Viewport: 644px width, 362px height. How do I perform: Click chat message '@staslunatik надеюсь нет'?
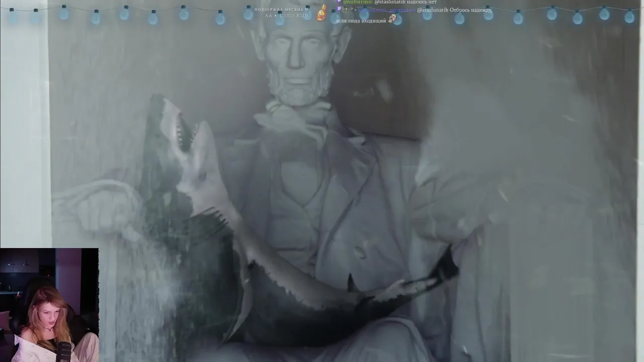(406, 2)
